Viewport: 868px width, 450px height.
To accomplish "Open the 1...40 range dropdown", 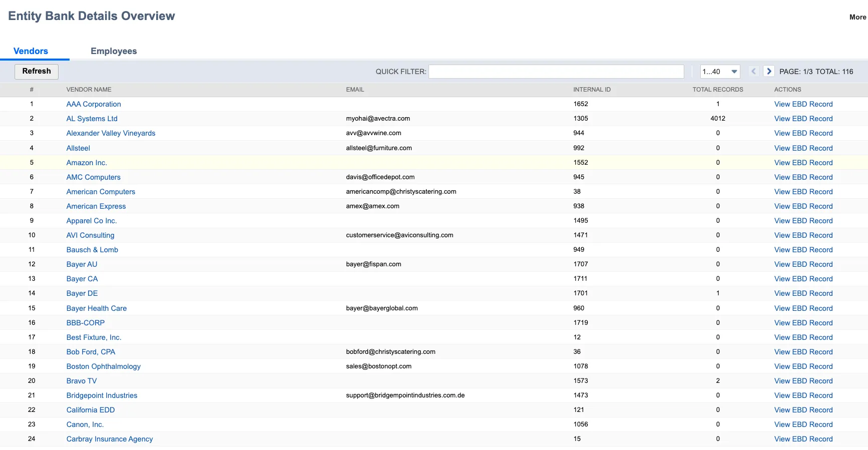I will tap(720, 72).
